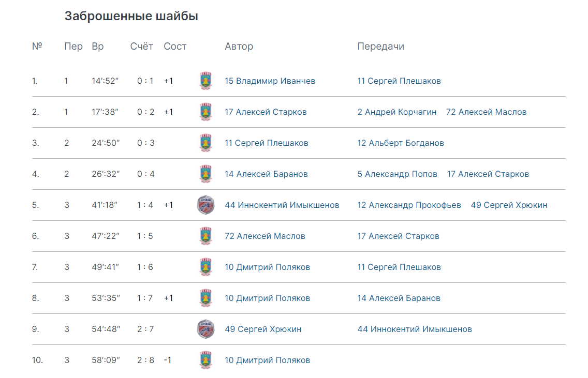Open scorer 10 Дмитрий Поляков in row 7
This screenshot has height=378, width=588.
coord(268,267)
